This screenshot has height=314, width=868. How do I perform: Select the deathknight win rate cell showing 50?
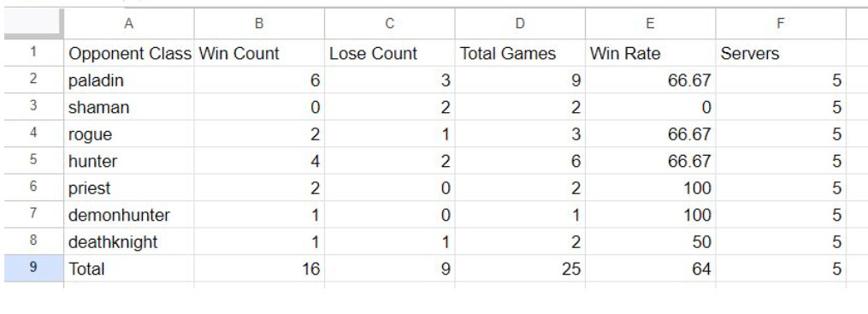(651, 242)
